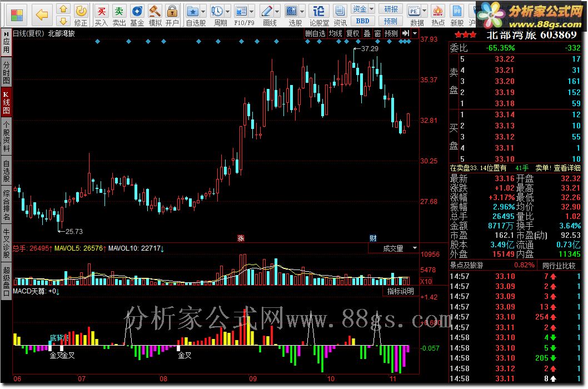Screen dimensions: 588x389
Task: Toggle the 均线 moving average display
Action: click(336, 33)
